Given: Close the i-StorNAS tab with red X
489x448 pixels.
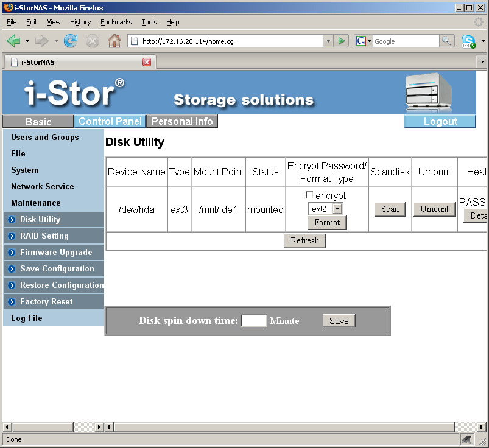Looking at the screenshot, I should point(147,62).
